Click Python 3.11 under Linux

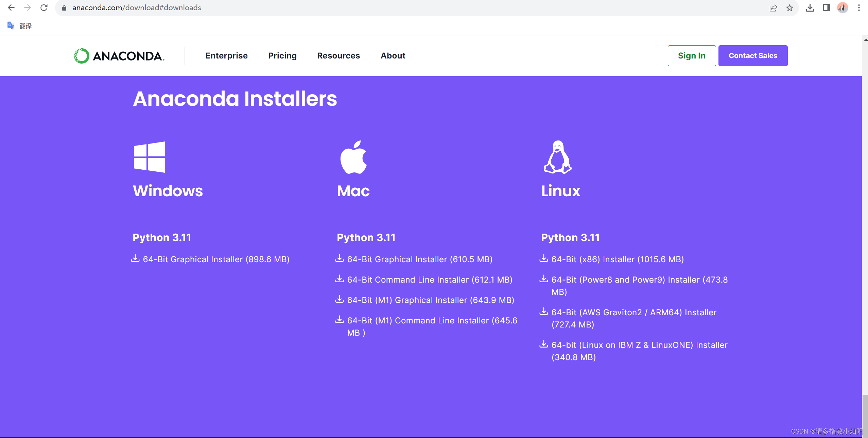coord(570,237)
